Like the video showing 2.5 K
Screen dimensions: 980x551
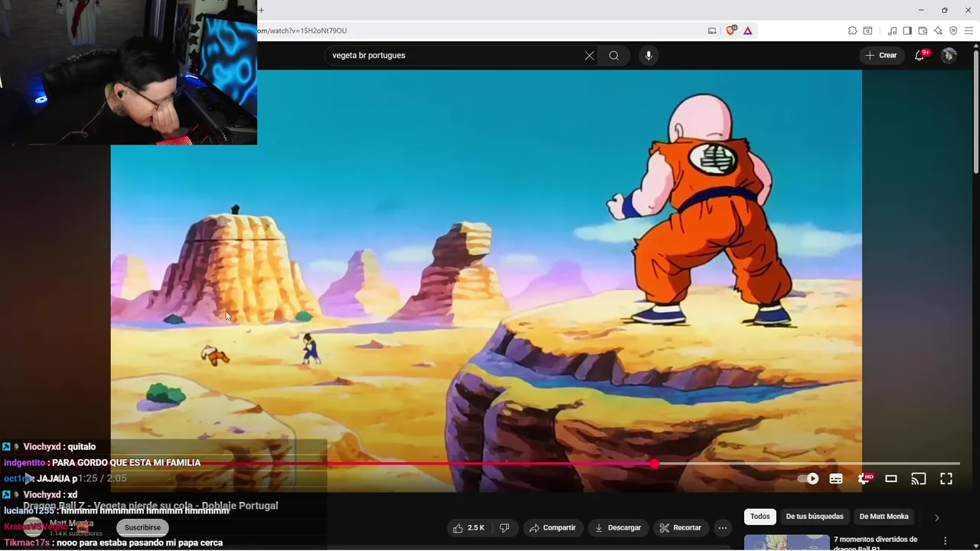(468, 527)
